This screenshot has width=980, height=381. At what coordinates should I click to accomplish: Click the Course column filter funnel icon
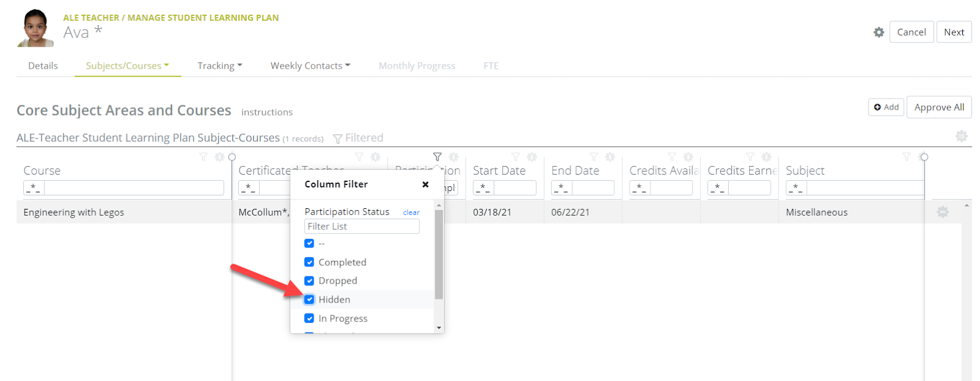point(203,157)
